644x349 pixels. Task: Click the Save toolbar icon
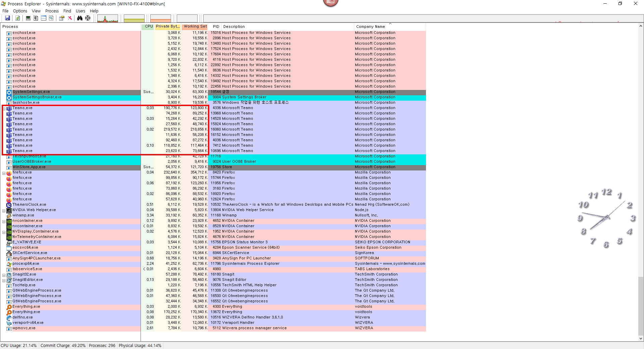click(x=7, y=18)
